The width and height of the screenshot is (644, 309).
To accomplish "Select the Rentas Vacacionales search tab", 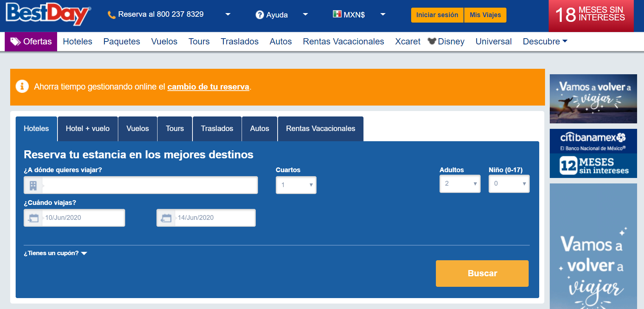I will pyautogui.click(x=320, y=129).
